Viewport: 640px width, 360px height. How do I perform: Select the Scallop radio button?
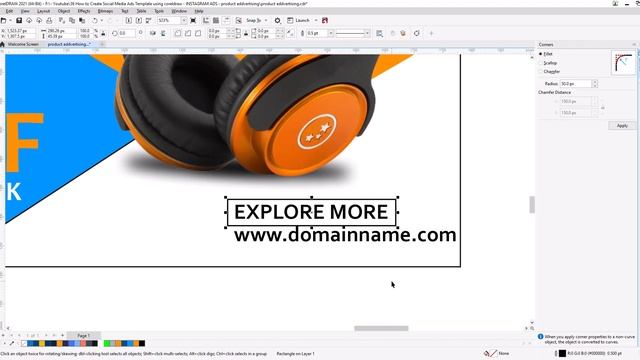(540, 63)
